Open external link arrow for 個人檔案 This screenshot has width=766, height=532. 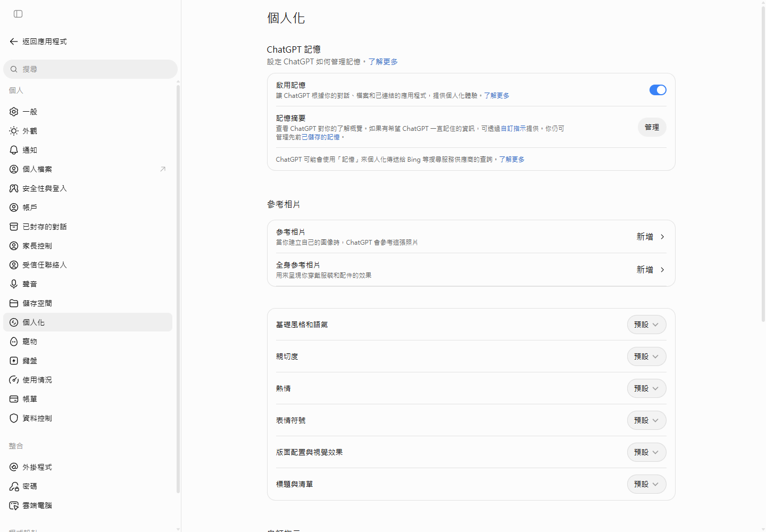[163, 169]
